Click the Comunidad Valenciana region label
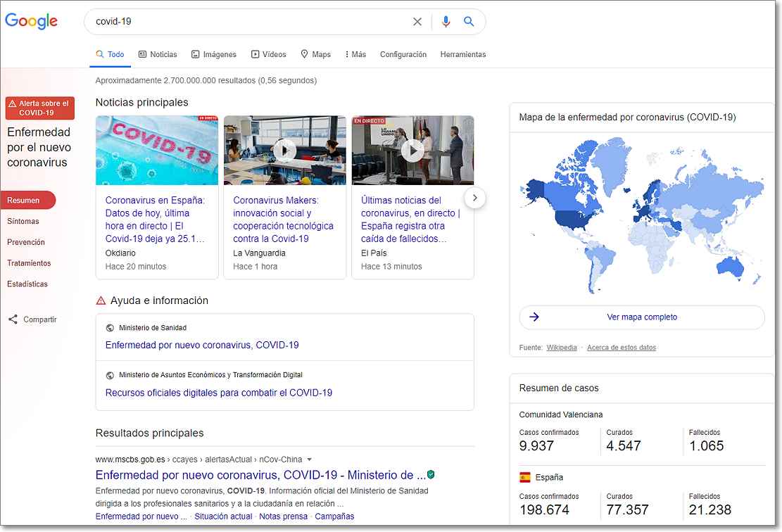 pyautogui.click(x=561, y=414)
